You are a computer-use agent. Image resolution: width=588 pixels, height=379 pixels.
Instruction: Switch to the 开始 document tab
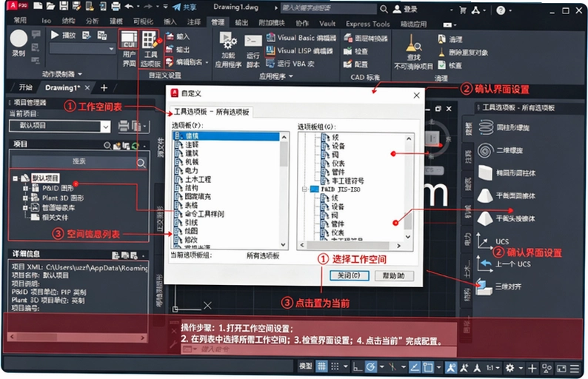(25, 87)
